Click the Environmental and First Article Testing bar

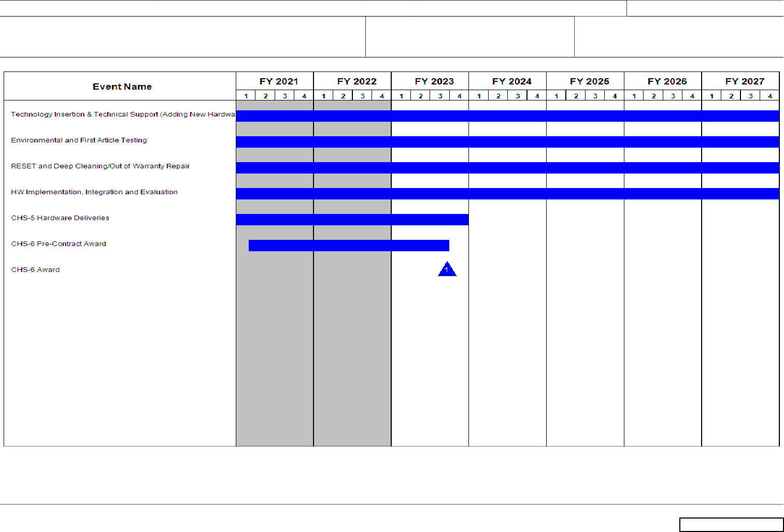pos(507,142)
